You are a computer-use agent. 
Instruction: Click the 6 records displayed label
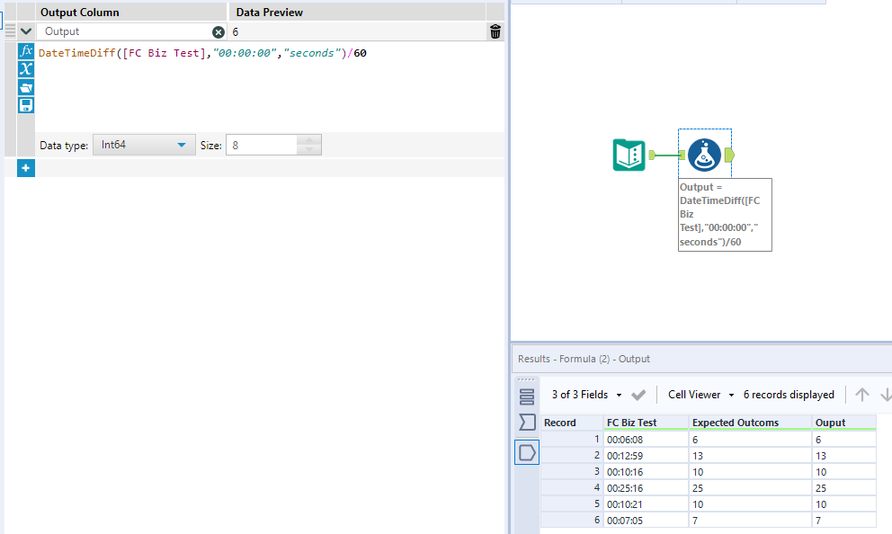click(788, 395)
